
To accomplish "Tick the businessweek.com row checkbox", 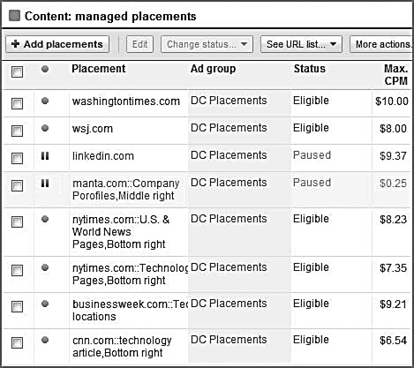I will [x=17, y=306].
